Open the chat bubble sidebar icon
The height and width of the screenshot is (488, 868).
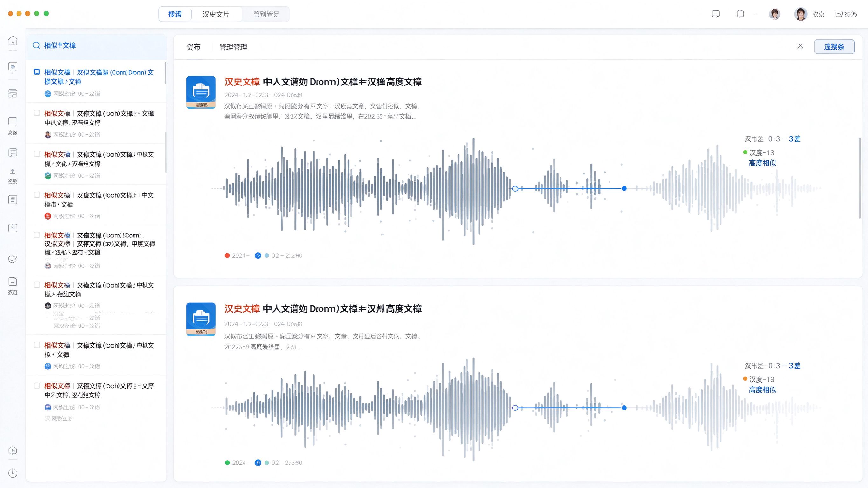pos(12,67)
